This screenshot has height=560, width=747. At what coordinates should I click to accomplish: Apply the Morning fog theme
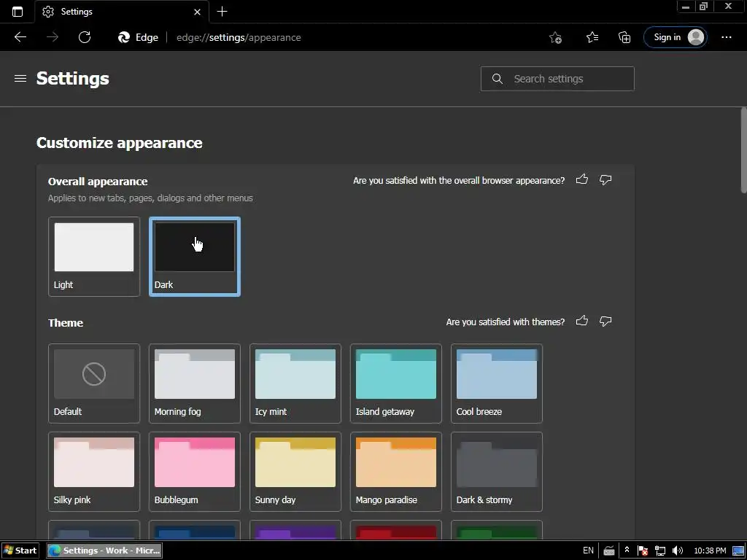point(194,384)
